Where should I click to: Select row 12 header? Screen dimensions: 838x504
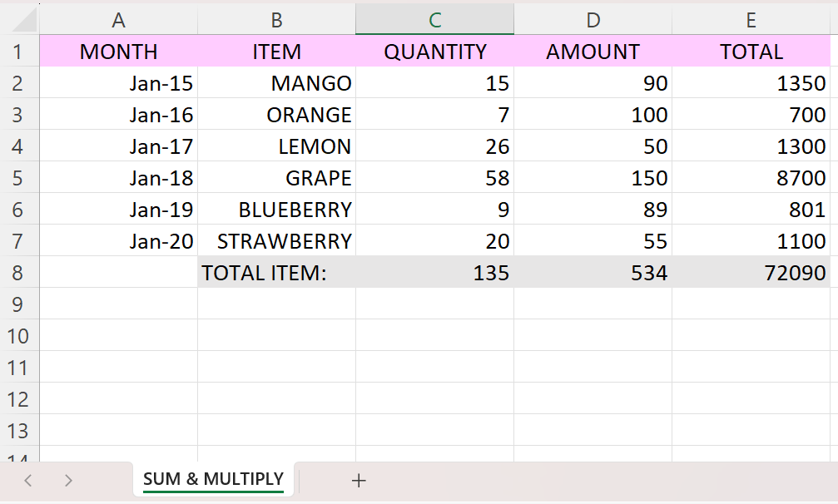[19, 399]
